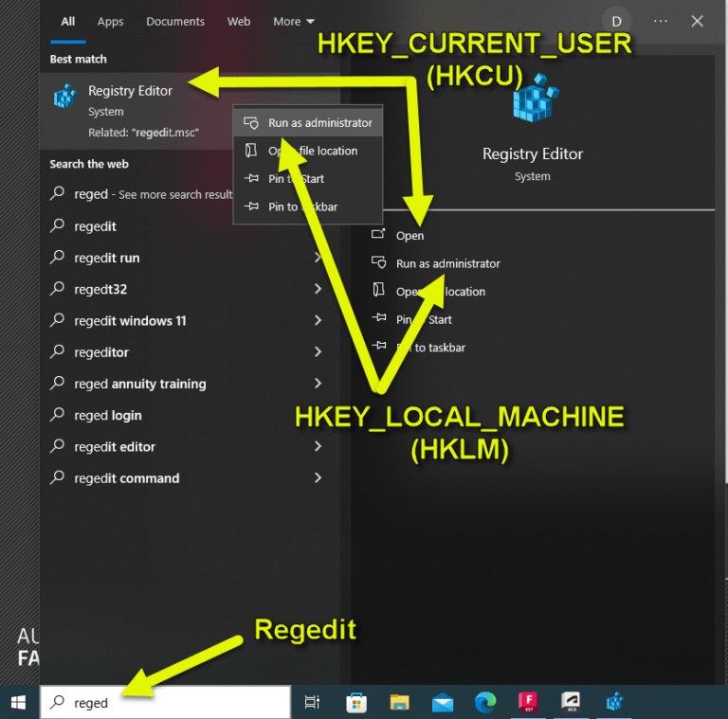This screenshot has width=728, height=719.
Task: Click the pin icon for Pin to Start in context menu
Action: [x=251, y=178]
